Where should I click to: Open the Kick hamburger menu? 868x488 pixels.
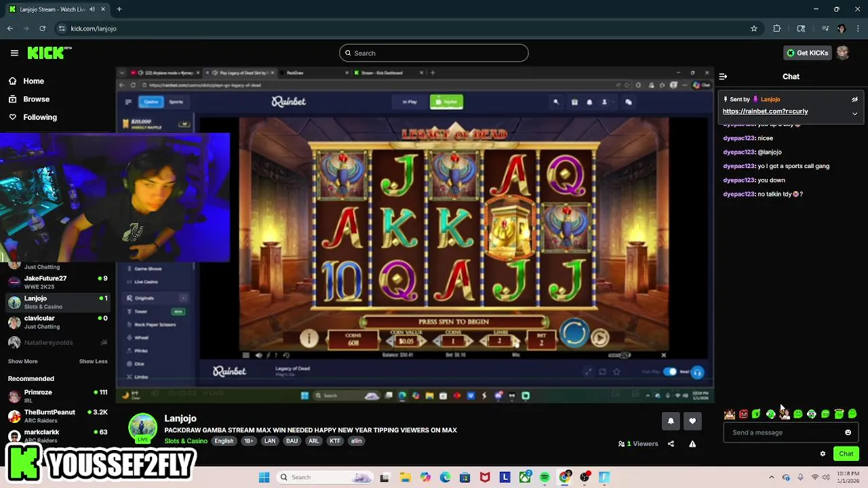pos(14,53)
